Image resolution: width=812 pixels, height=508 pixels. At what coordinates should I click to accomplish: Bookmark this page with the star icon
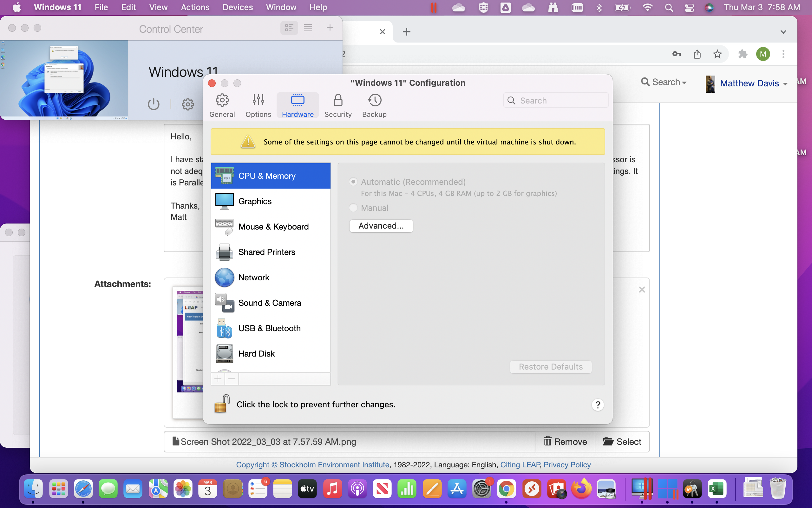tap(717, 54)
